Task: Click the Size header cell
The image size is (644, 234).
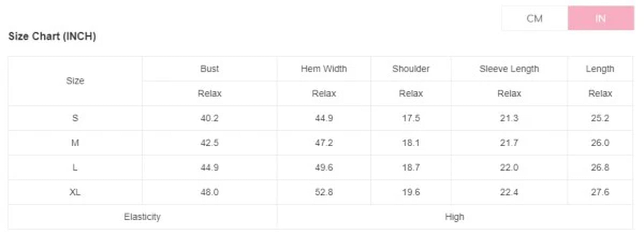Action: pyautogui.click(x=75, y=81)
